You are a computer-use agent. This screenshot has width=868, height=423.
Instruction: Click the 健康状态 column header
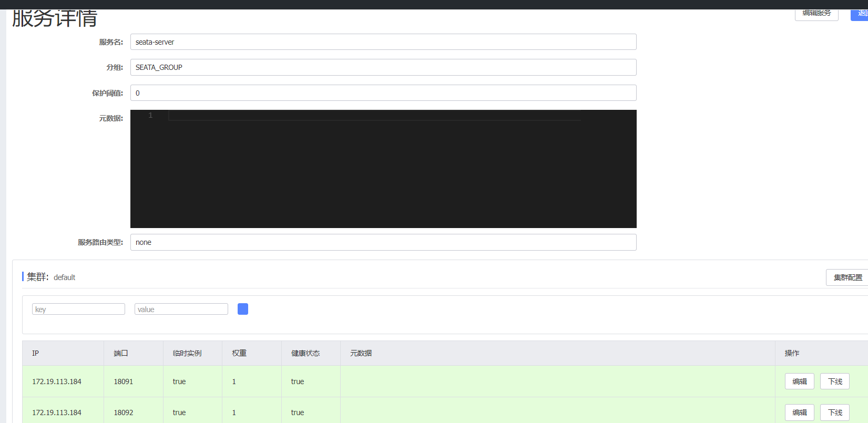pyautogui.click(x=311, y=353)
